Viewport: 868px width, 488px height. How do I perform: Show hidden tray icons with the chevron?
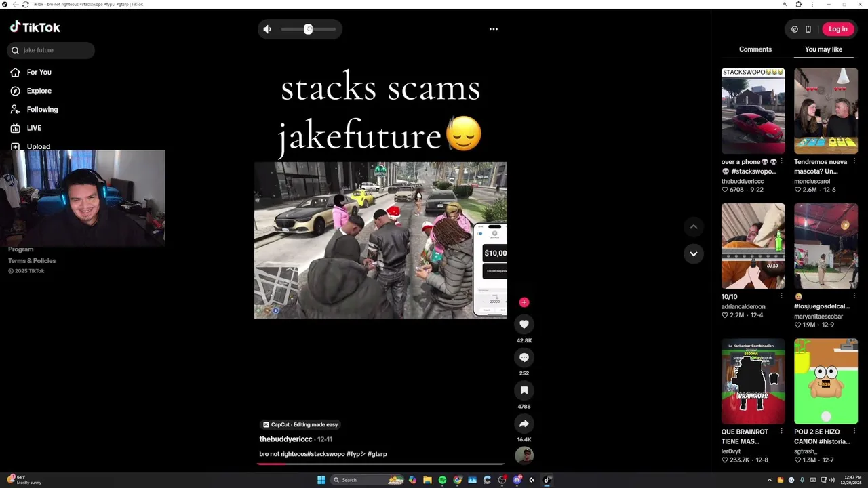[x=769, y=480]
